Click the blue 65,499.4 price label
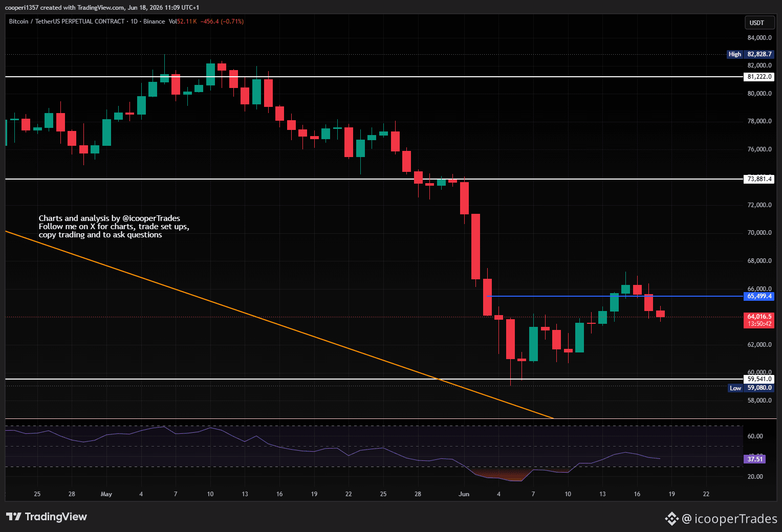The height and width of the screenshot is (532, 782). (759, 296)
